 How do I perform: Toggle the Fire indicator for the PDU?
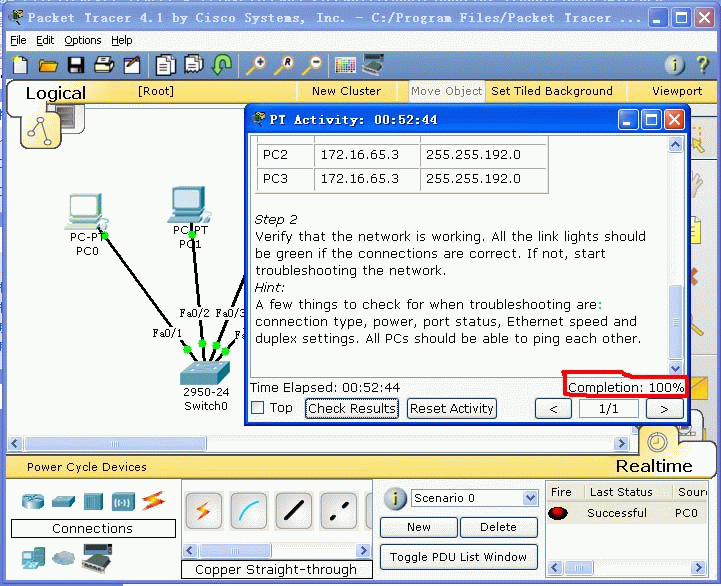[559, 513]
